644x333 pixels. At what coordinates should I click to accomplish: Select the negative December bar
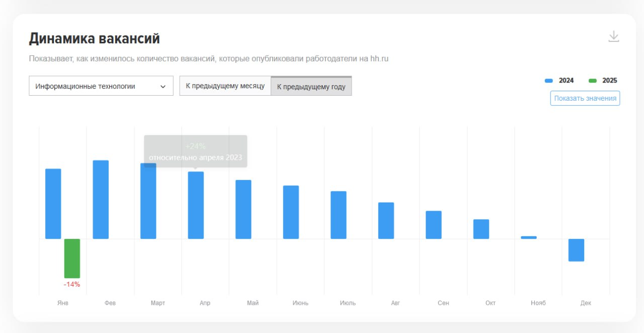[x=576, y=250]
